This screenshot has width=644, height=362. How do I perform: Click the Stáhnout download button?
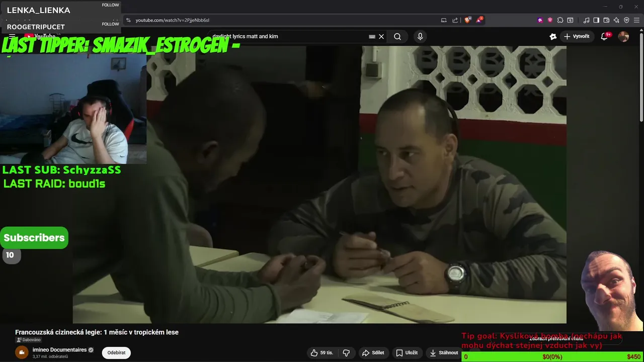coord(443,353)
